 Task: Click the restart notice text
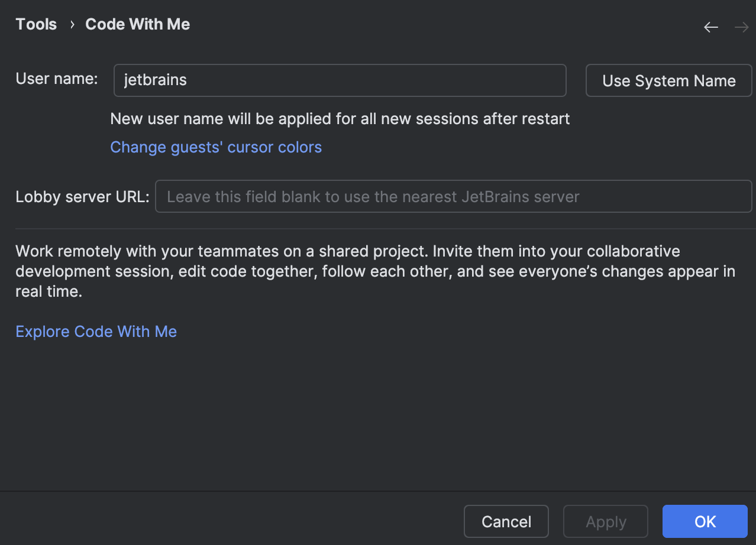pyautogui.click(x=340, y=118)
